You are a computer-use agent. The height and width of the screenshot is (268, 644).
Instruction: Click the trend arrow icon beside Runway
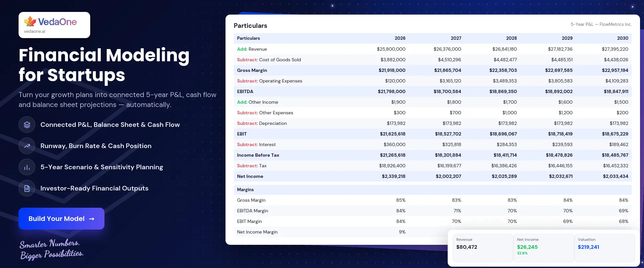[x=27, y=146]
